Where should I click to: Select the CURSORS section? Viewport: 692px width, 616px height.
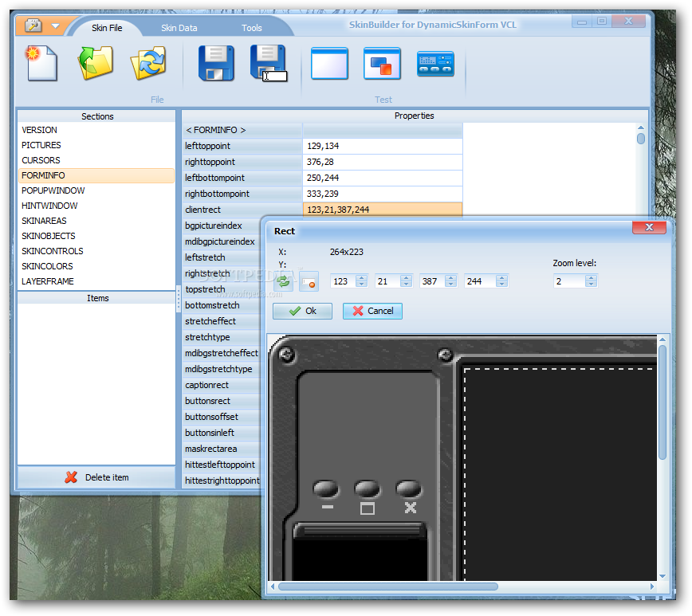pyautogui.click(x=96, y=160)
